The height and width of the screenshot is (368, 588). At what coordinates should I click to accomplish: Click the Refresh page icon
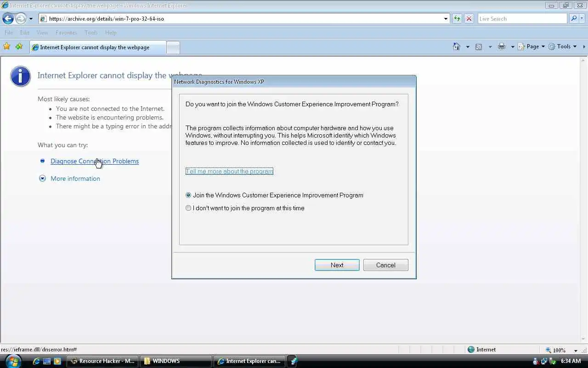point(457,19)
